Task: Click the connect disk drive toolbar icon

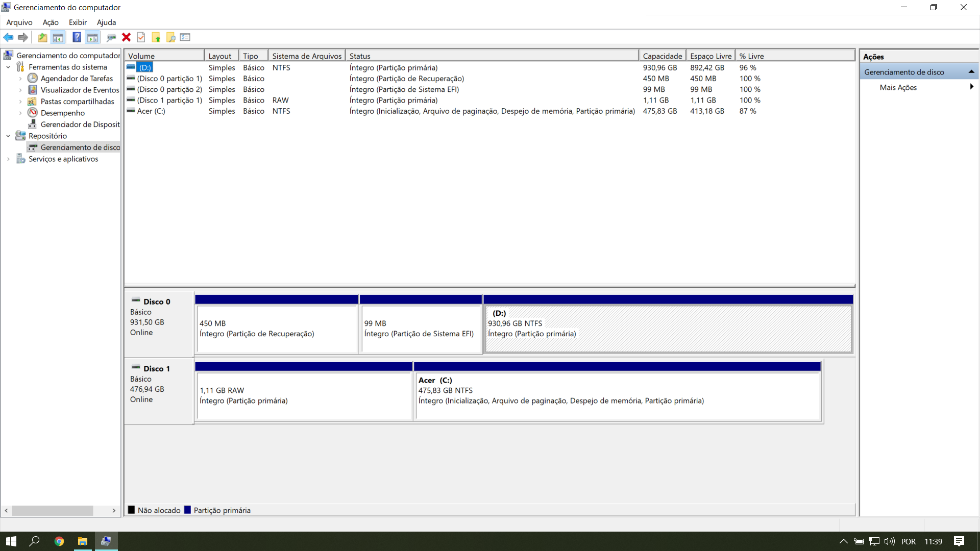Action: [111, 37]
